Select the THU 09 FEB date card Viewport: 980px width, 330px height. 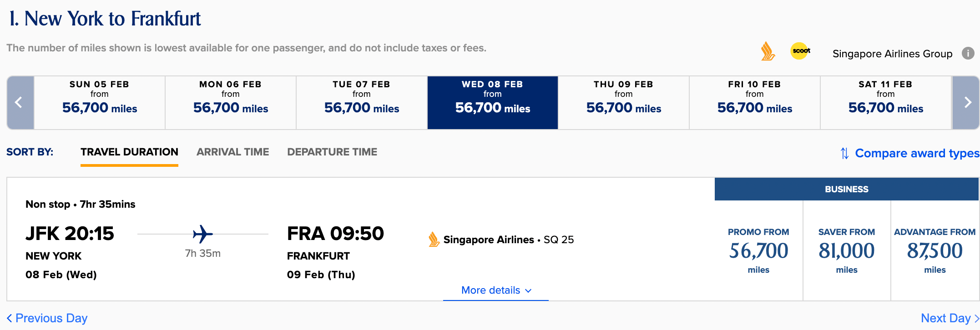623,96
